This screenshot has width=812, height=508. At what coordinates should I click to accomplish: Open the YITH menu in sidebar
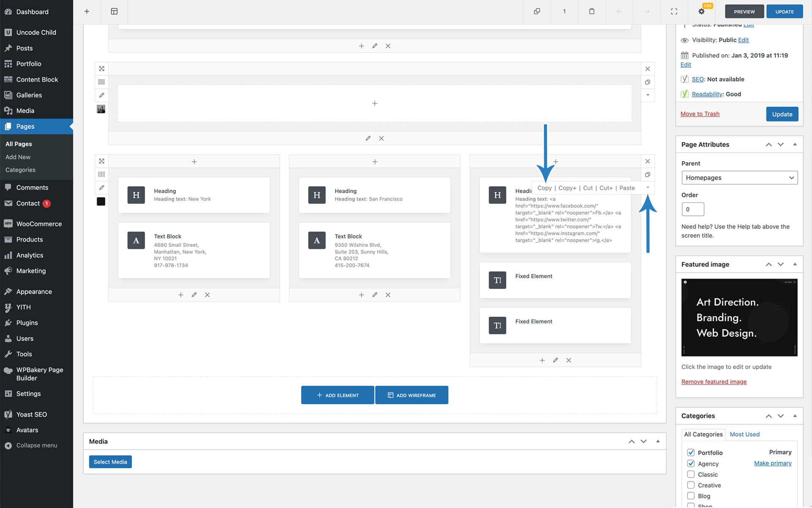pyautogui.click(x=23, y=307)
